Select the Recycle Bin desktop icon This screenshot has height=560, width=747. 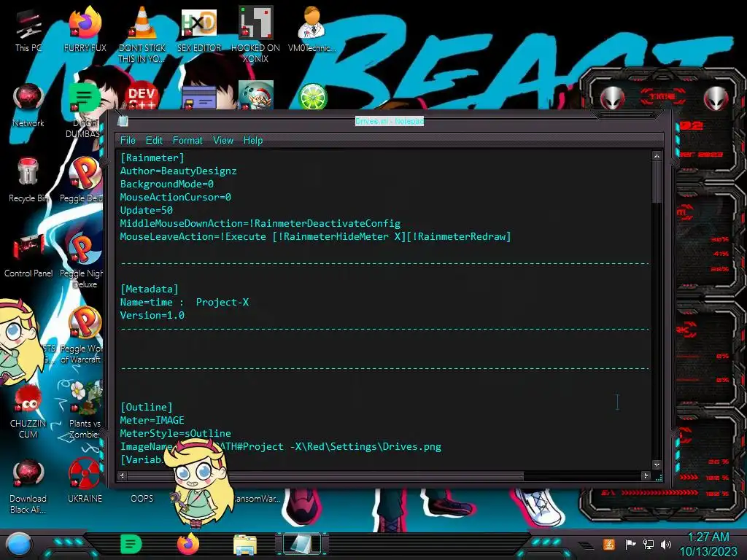click(28, 180)
